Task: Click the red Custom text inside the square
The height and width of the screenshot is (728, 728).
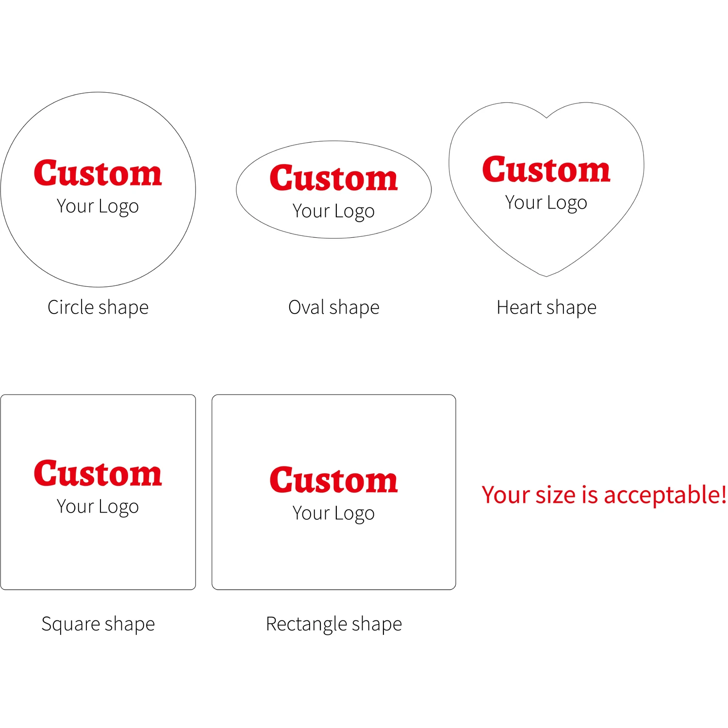Action: click(98, 474)
